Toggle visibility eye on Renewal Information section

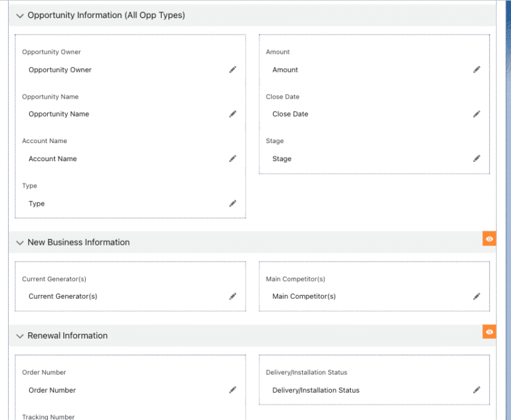(x=489, y=331)
